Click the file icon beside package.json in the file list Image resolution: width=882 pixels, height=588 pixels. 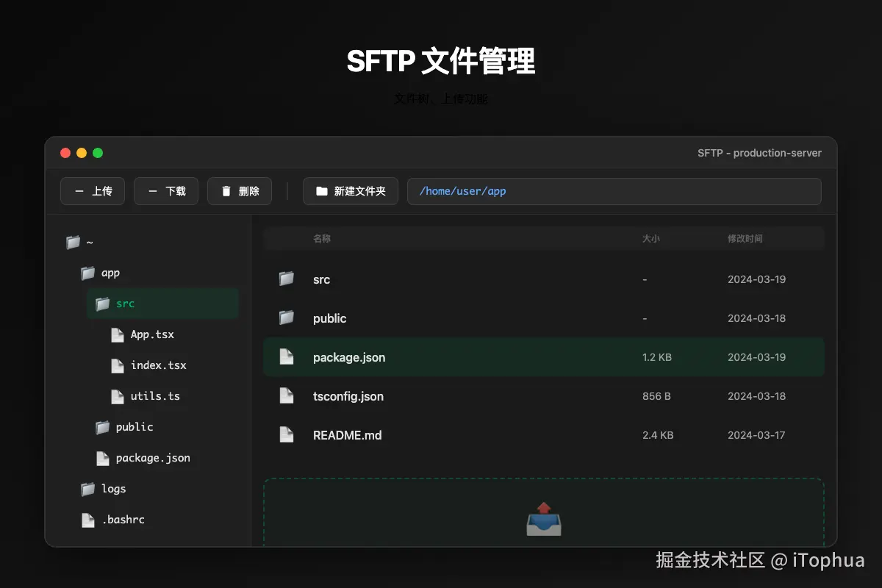pyautogui.click(x=287, y=356)
